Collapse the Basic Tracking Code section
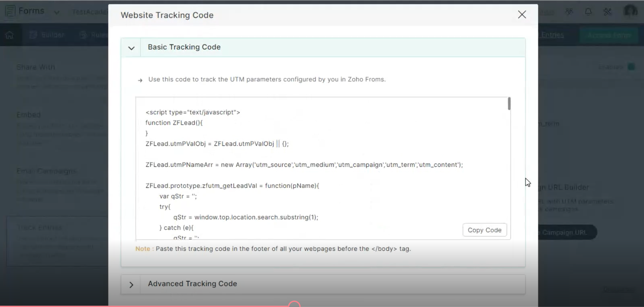Image resolution: width=644 pixels, height=307 pixels. coord(131,48)
